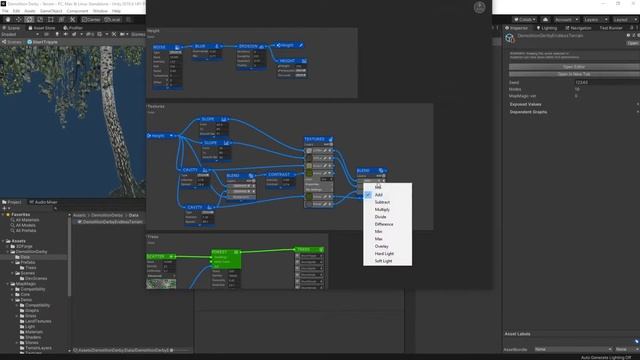Viewport: 640px width, 360px height.
Task: Switch to the Lighting tab
Action: pos(547,28)
